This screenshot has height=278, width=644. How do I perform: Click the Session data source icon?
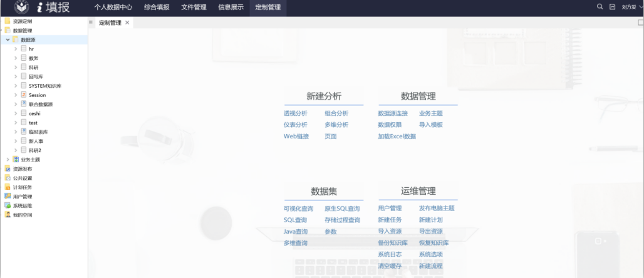pos(23,95)
